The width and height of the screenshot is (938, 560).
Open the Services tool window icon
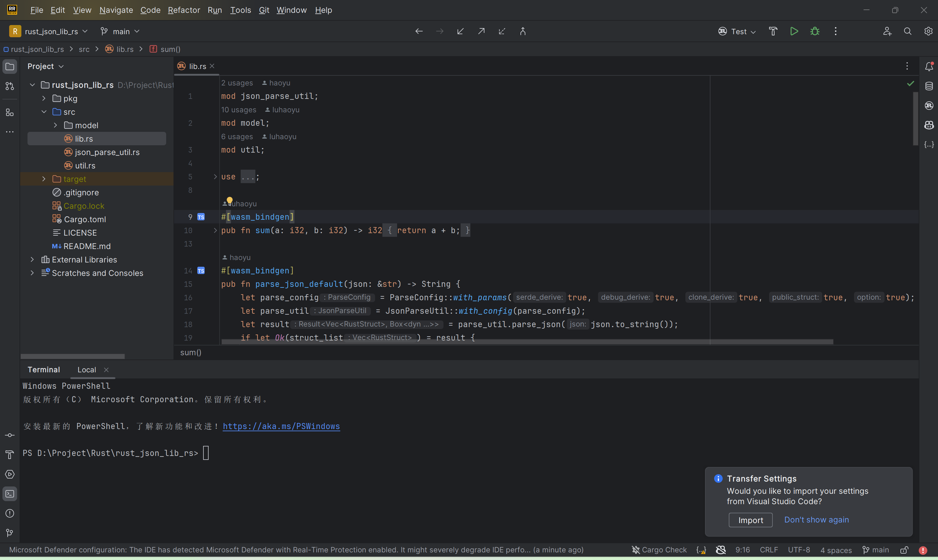[x=10, y=474]
